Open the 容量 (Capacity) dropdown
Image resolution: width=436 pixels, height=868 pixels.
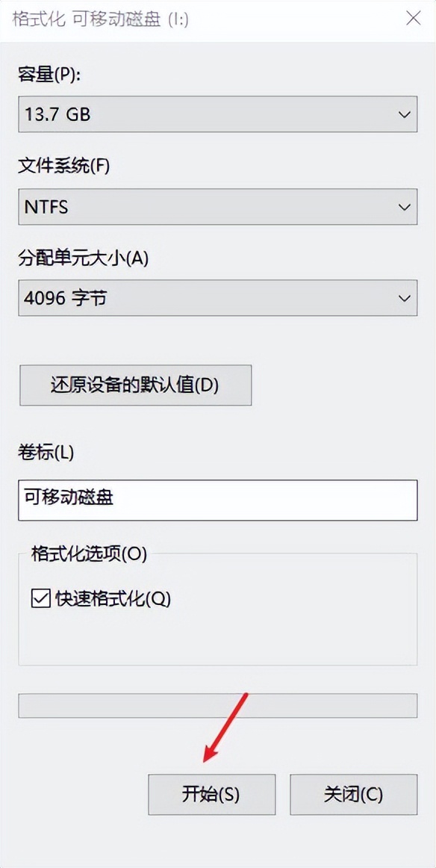click(x=217, y=114)
